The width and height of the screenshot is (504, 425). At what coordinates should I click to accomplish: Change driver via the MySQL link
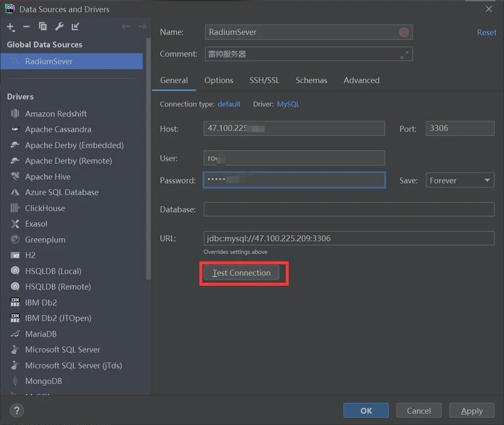[288, 104]
